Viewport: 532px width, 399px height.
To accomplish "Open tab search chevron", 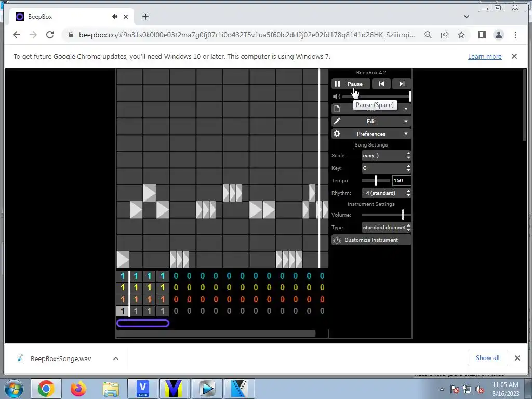I will point(467,16).
